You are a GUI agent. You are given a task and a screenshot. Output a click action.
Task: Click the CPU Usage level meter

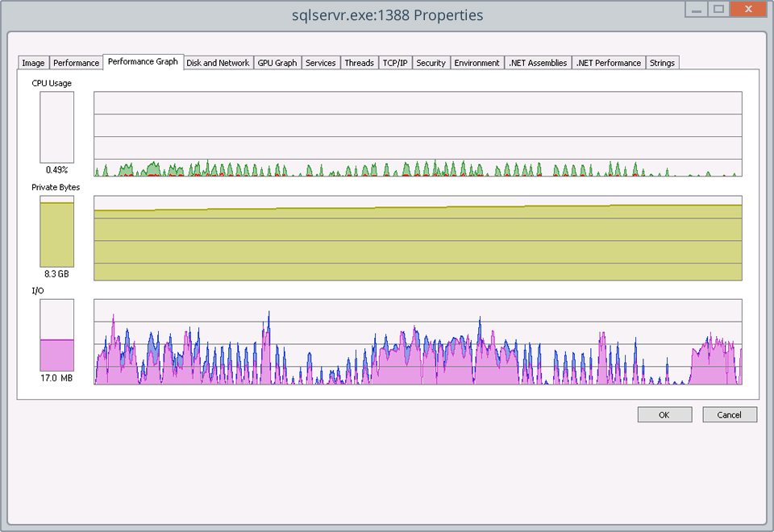coord(57,127)
